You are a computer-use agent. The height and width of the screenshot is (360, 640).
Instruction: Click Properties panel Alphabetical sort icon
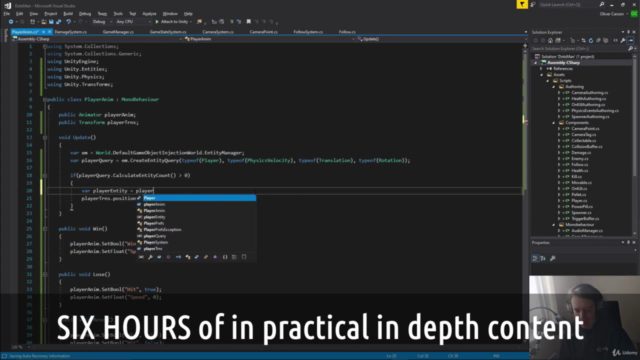[543, 258]
